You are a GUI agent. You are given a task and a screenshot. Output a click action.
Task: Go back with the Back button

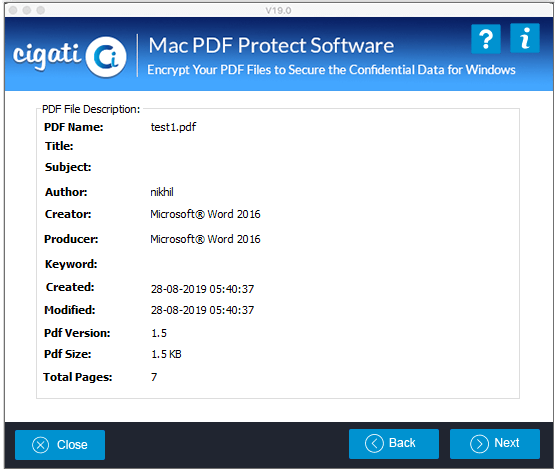click(x=394, y=443)
